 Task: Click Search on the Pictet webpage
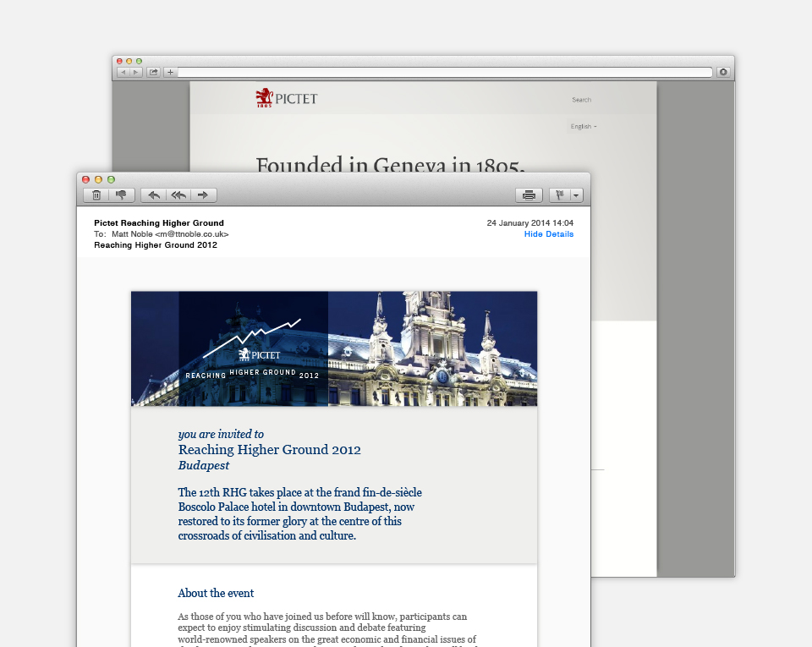582,99
